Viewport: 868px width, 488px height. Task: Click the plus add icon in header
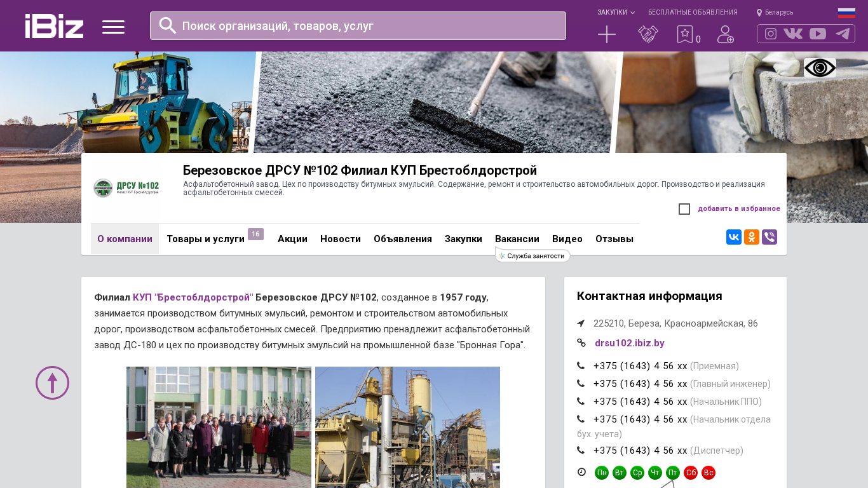(x=607, y=34)
